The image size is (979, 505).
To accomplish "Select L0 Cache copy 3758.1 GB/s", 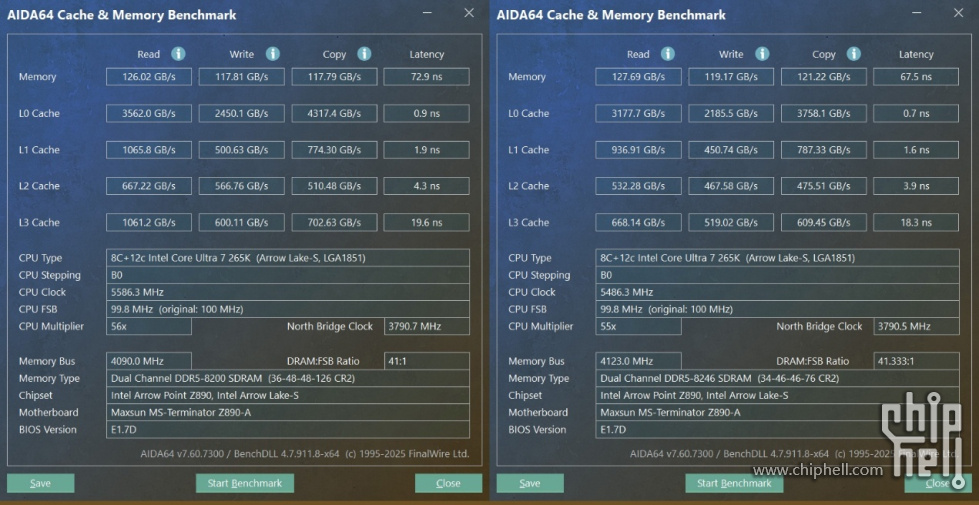I will [824, 114].
